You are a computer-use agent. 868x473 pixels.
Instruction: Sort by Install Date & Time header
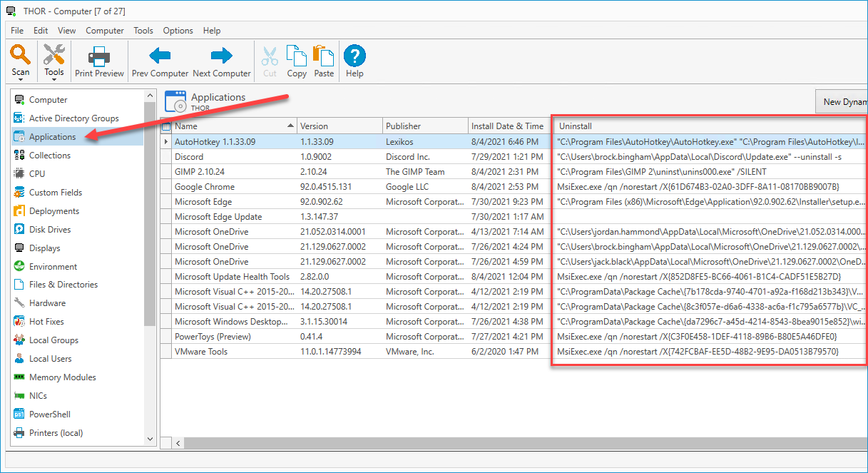click(x=511, y=126)
